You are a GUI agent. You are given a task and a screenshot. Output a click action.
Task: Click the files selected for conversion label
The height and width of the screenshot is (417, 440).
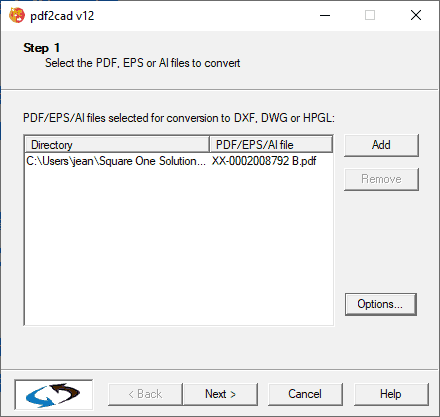point(179,118)
